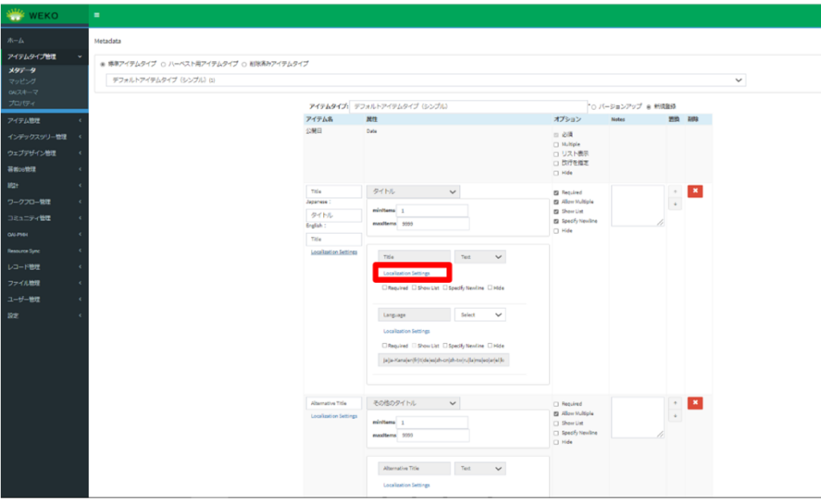Move the Title row down with arrow
The image size is (821, 504).
[674, 205]
